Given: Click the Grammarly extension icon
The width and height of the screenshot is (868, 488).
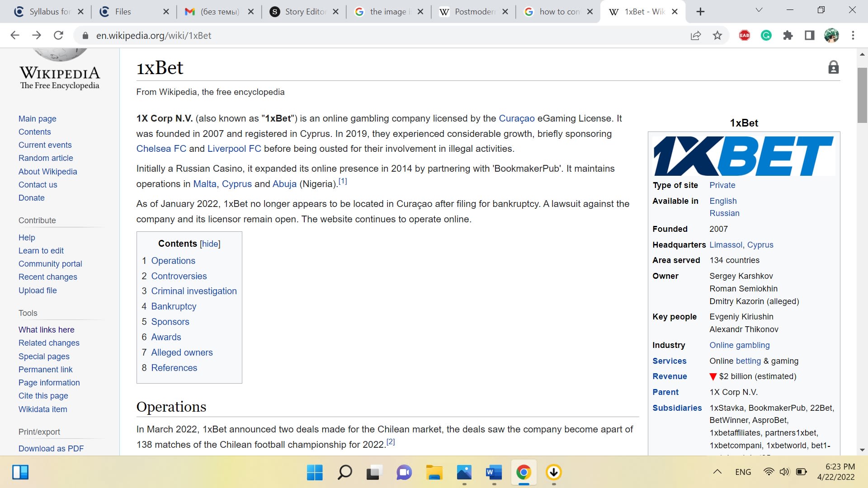Looking at the screenshot, I should tap(766, 36).
